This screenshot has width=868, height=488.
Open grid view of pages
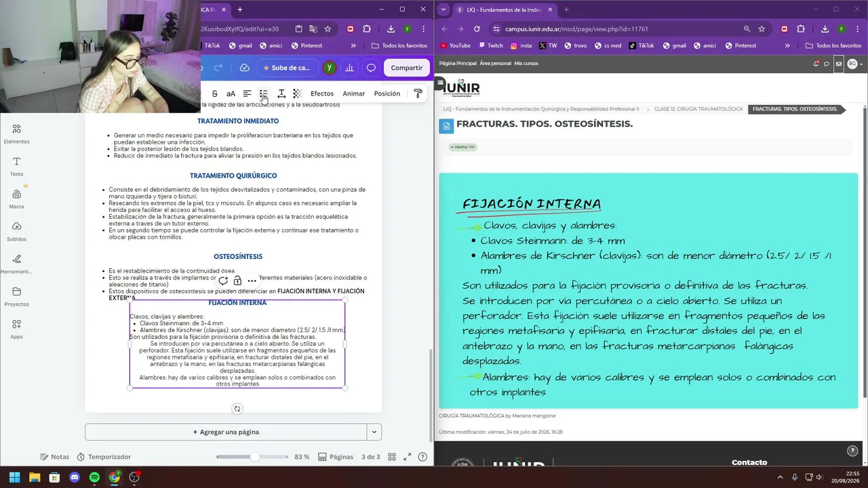click(x=392, y=457)
